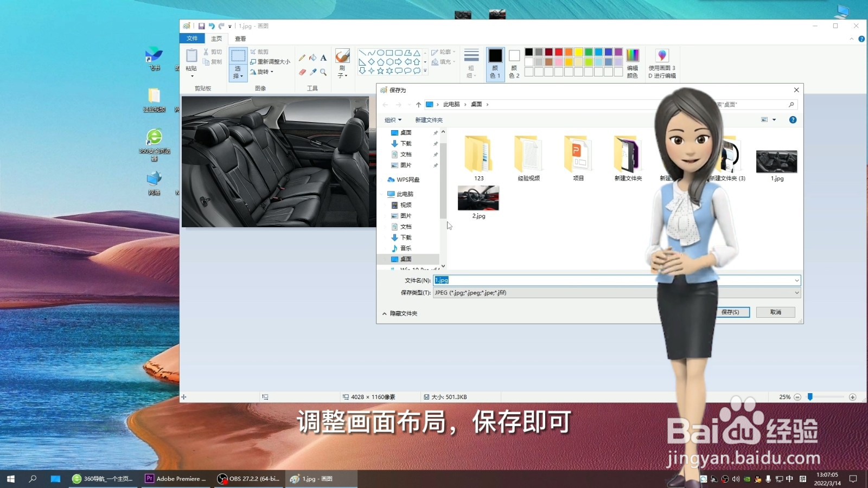
Task: Click search magnifier in Save As dialog
Action: coord(791,105)
